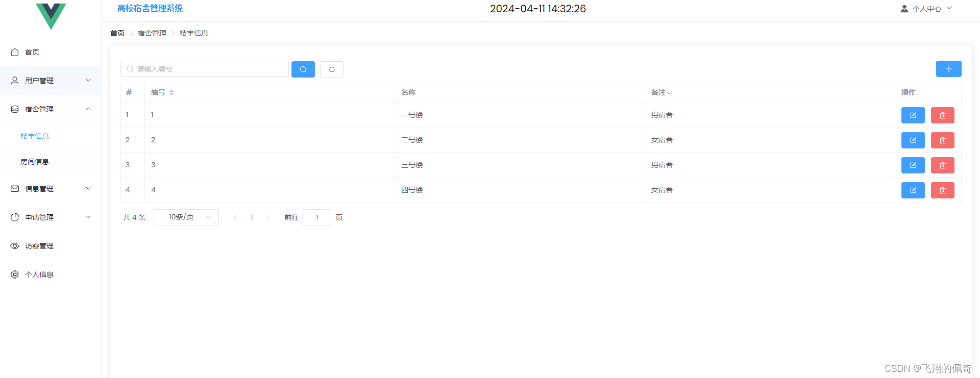Click the avatar icon beside 个人中心
The image size is (980, 378).
point(904,9)
